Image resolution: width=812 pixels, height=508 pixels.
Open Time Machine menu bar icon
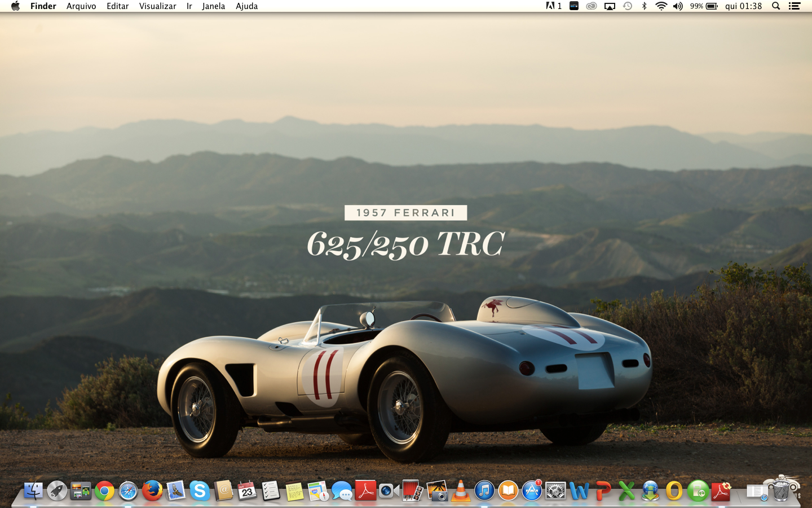click(628, 6)
